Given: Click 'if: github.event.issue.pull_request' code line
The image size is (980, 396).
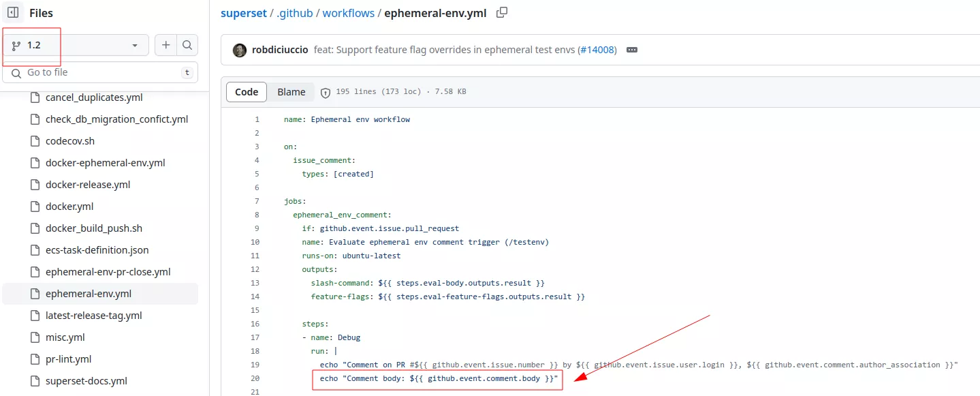Looking at the screenshot, I should (381, 228).
